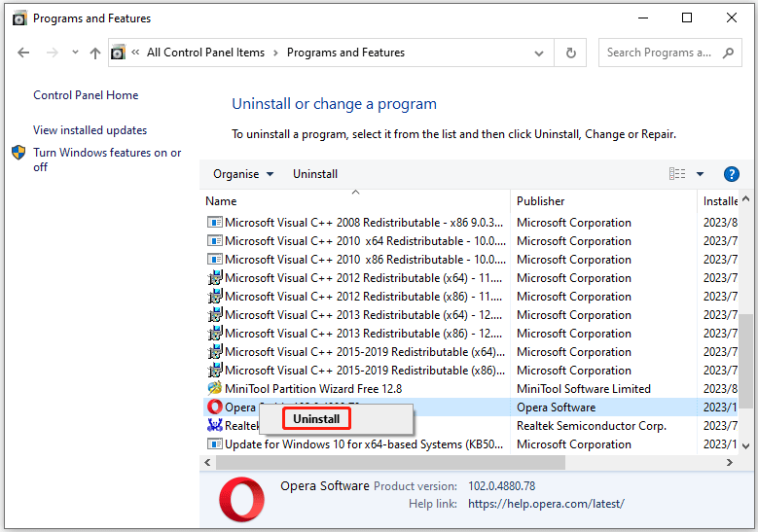Image resolution: width=758 pixels, height=532 pixels.
Task: Click the search magnifier icon
Action: point(728,53)
